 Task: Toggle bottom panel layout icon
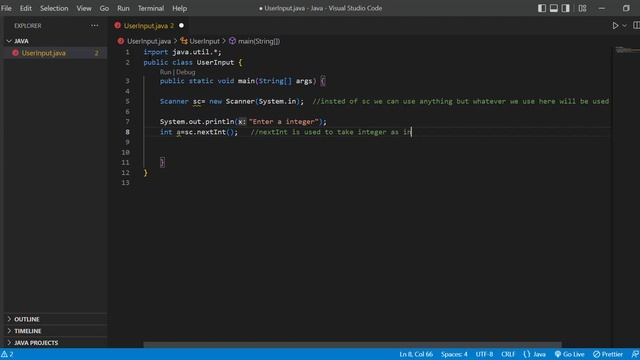pyautogui.click(x=553, y=8)
